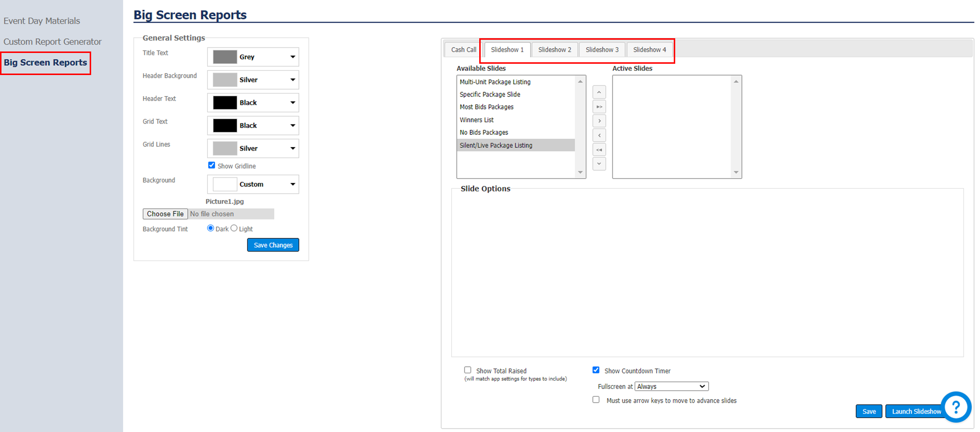
Task: Disable the Show Countdown Timer checkbox
Action: pyautogui.click(x=596, y=370)
